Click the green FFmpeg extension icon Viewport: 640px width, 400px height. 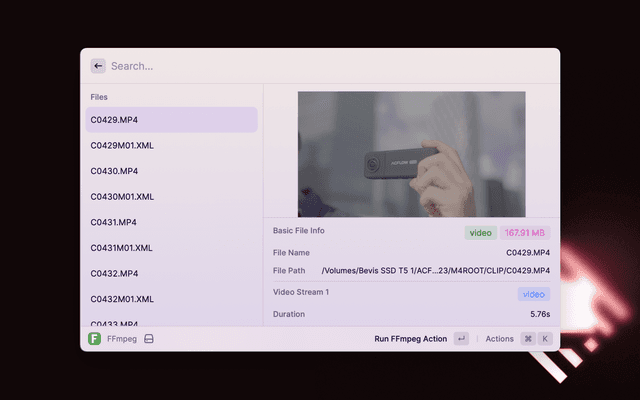94,339
